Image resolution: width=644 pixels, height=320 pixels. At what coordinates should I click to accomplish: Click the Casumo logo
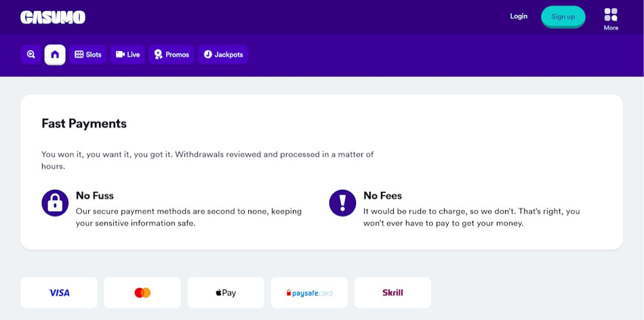point(53,17)
